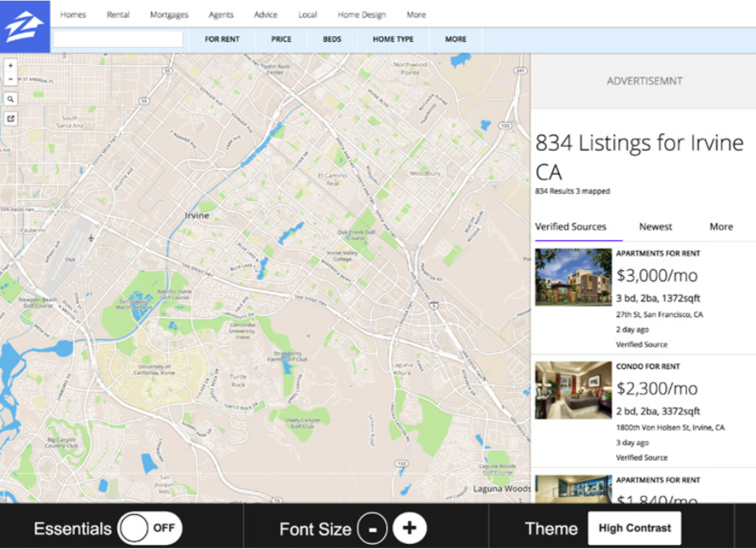Open the FOR RENT filter dropdown
The height and width of the screenshot is (549, 756).
point(222,40)
